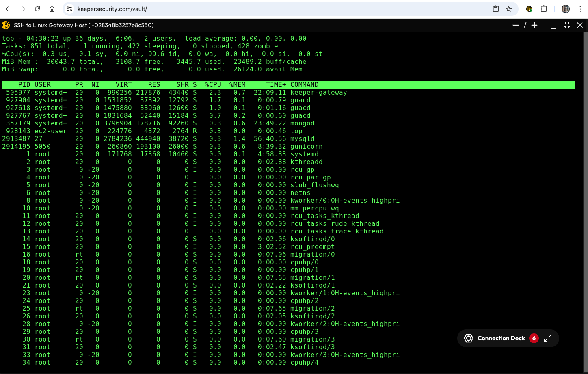
Task: Click the Connection Dock hexagon icon
Action: (469, 338)
